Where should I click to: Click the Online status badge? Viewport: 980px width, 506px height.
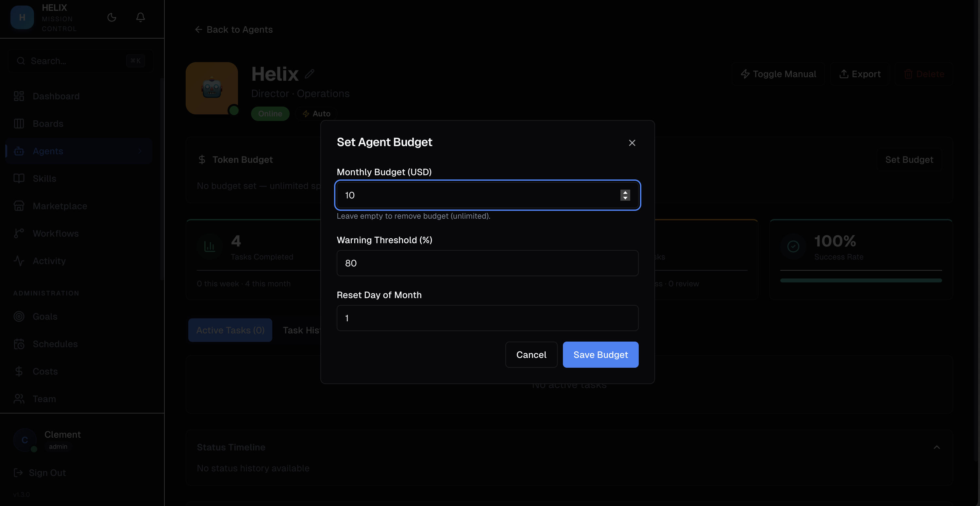[x=270, y=114]
